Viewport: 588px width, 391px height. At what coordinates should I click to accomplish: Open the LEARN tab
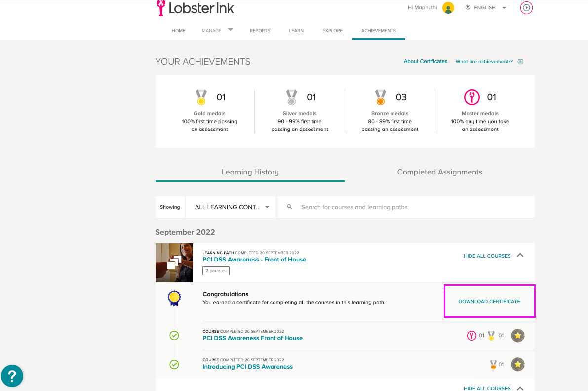pos(296,31)
